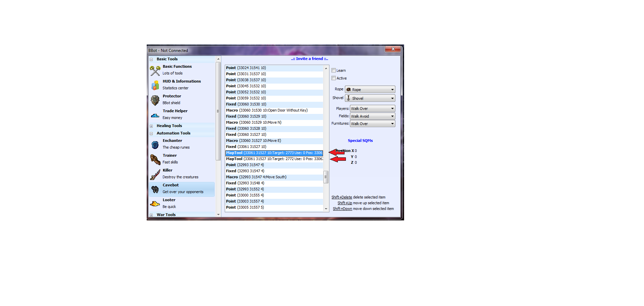Open the Fields Walk Avoid dropdown

coord(372,116)
